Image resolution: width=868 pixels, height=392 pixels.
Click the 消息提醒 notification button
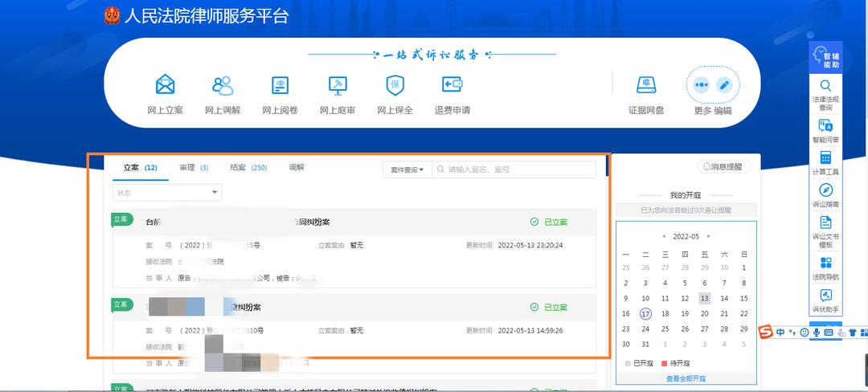tap(724, 167)
